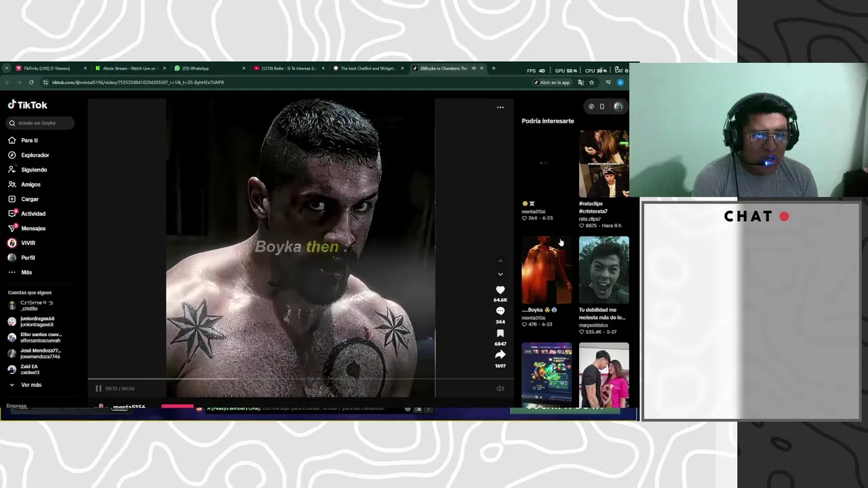Image resolution: width=868 pixels, height=488 pixels.
Task: Open #rataclips recommended video thumbnail
Action: [604, 163]
